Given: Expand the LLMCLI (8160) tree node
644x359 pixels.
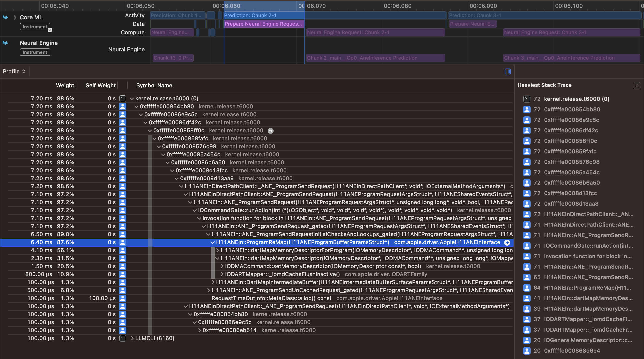Looking at the screenshot, I should coord(132,338).
